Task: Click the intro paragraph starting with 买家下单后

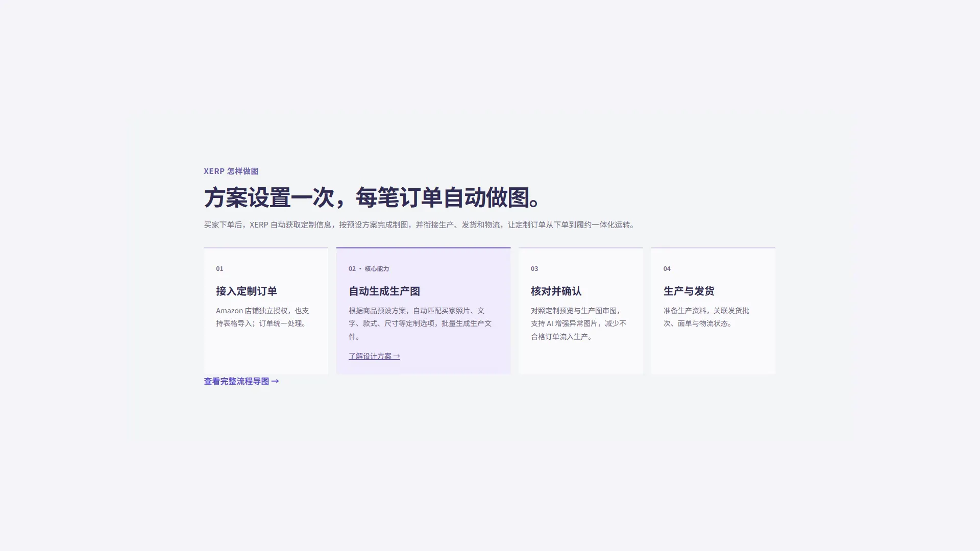Action: point(420,224)
